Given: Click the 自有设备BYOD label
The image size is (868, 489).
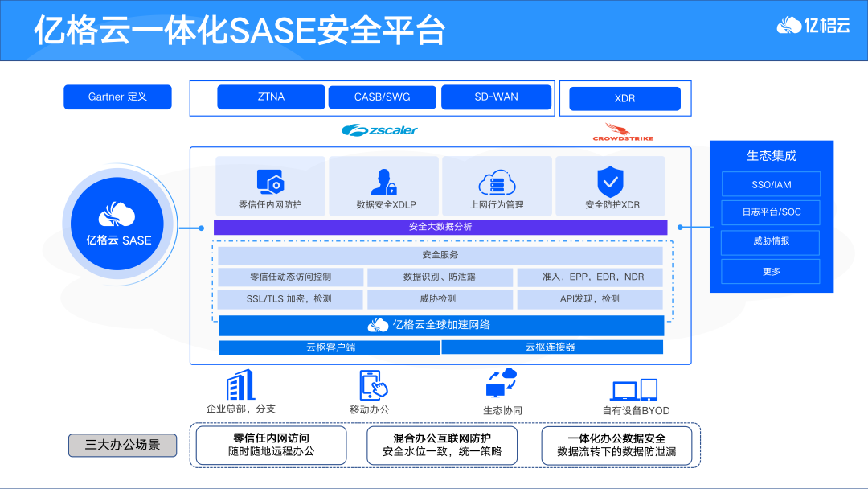Looking at the screenshot, I should coord(636,410).
